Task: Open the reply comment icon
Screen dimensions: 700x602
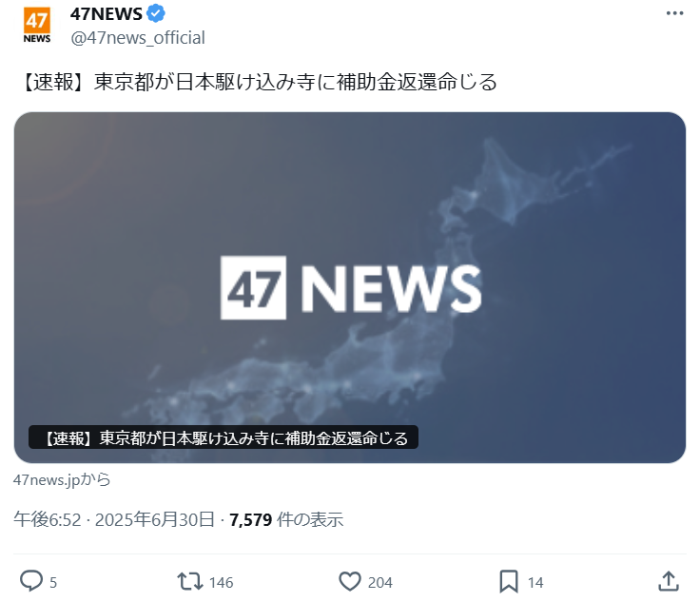Action: (x=31, y=581)
